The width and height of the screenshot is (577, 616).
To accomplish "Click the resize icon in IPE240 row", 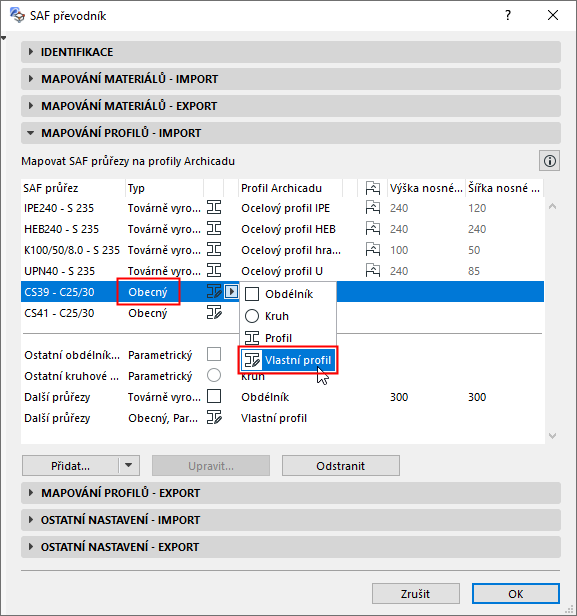I will 373,207.
